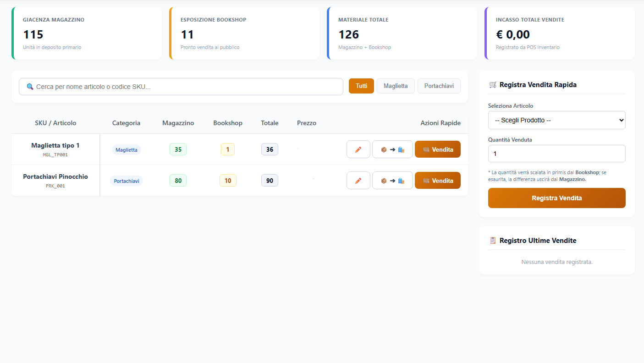Filter list by Maglietta category
This screenshot has width=644, height=363.
tap(396, 86)
